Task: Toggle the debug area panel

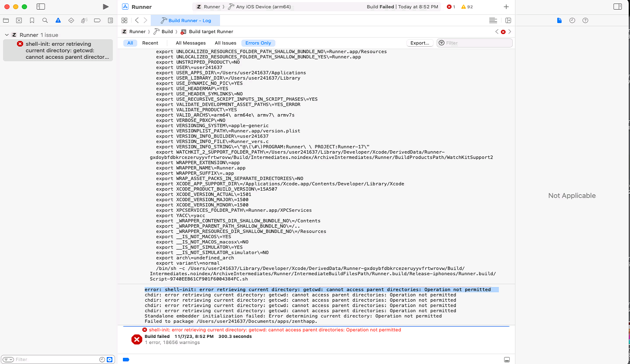Action: tap(507, 359)
